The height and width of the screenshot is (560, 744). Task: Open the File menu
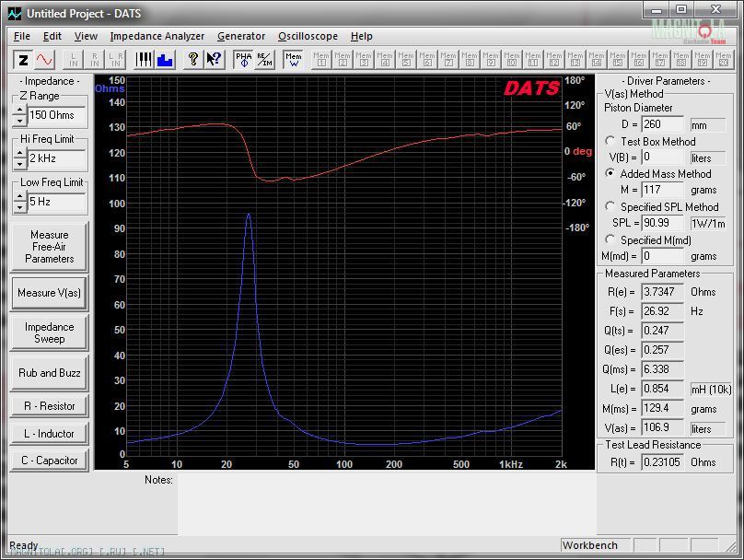(22, 36)
